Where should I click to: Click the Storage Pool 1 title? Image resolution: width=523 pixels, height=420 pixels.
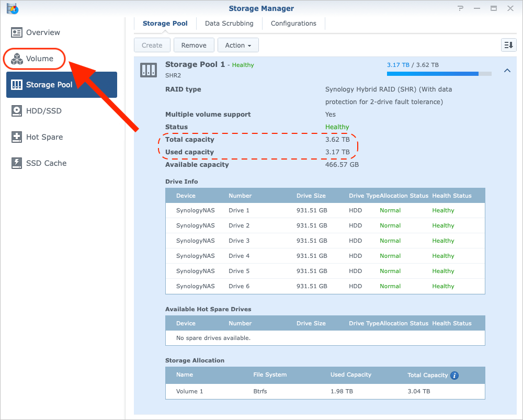pyautogui.click(x=195, y=64)
